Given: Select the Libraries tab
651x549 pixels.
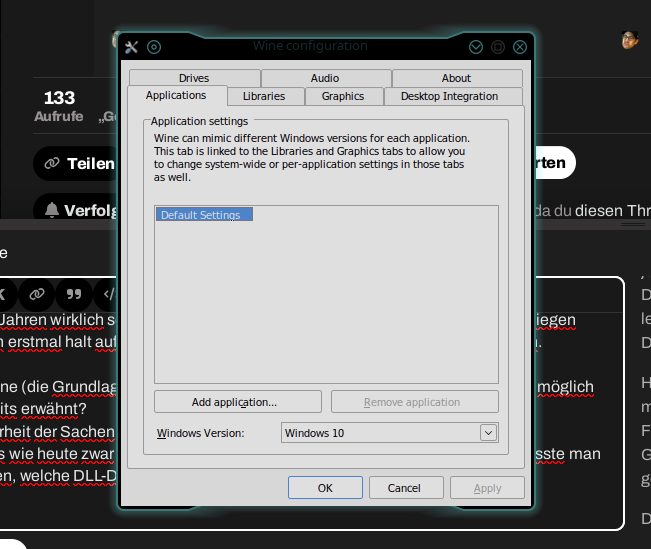Looking at the screenshot, I should (x=264, y=96).
